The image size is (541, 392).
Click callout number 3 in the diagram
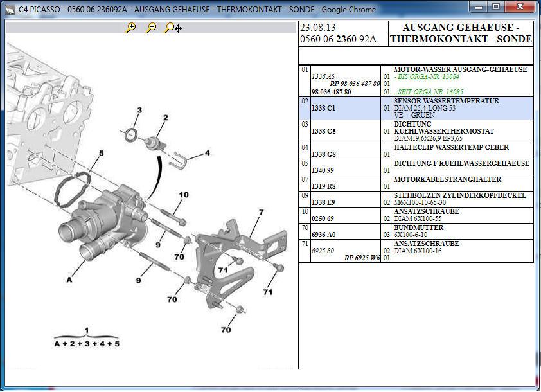point(139,111)
